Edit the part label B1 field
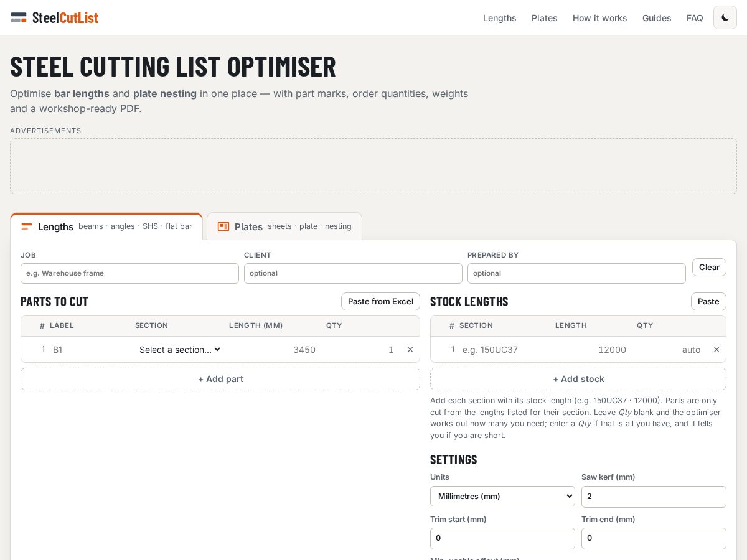 click(x=90, y=350)
